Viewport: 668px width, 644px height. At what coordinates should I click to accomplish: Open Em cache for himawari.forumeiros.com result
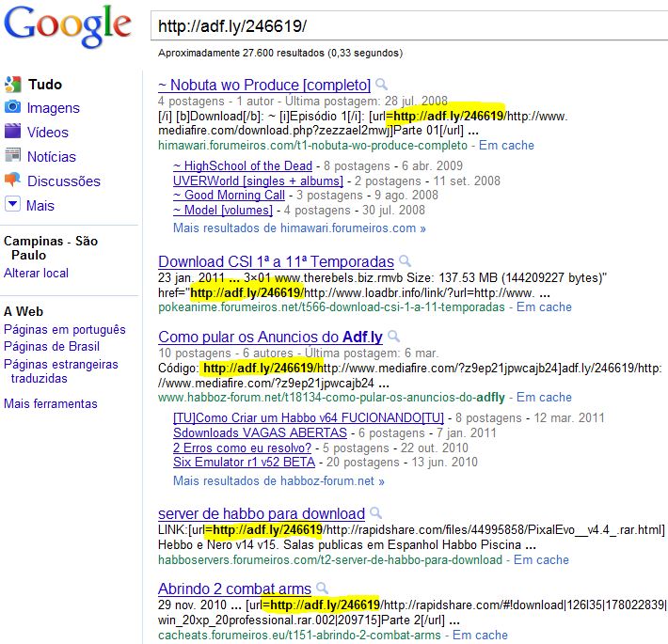click(506, 146)
